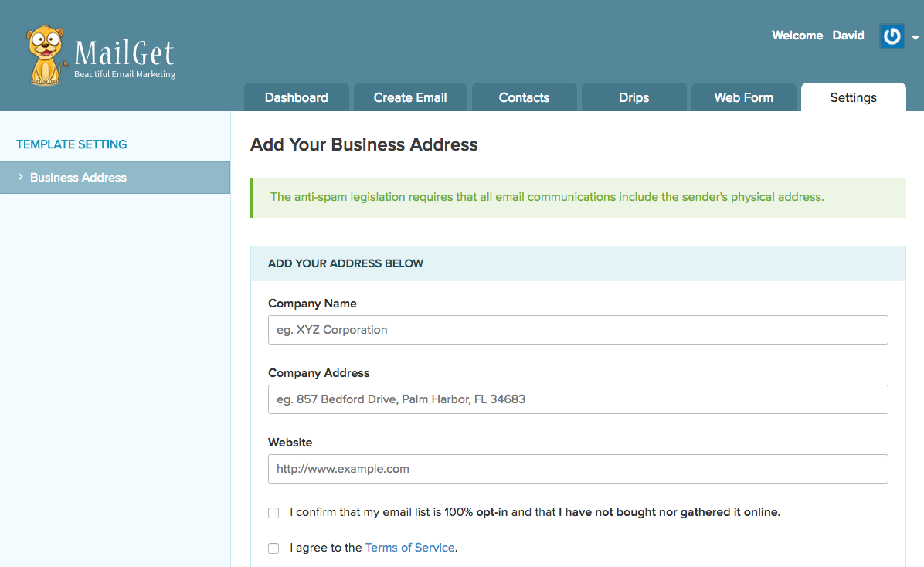924x567 pixels.
Task: Switch to the Create Email tab
Action: (x=410, y=98)
